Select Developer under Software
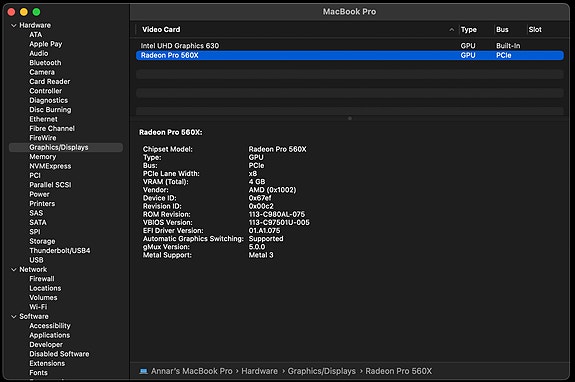 point(46,345)
